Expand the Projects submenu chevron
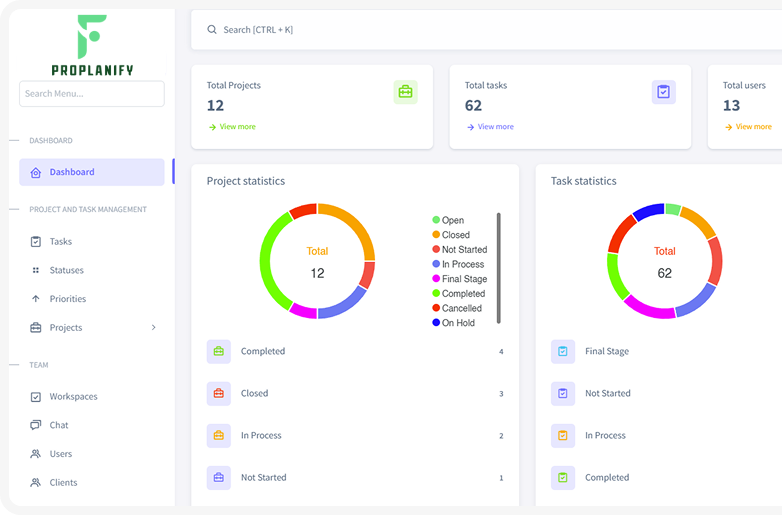 (x=153, y=328)
